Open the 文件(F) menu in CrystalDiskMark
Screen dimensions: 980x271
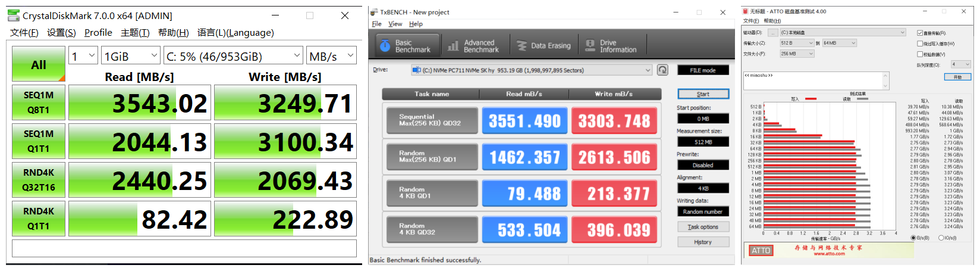[x=24, y=33]
